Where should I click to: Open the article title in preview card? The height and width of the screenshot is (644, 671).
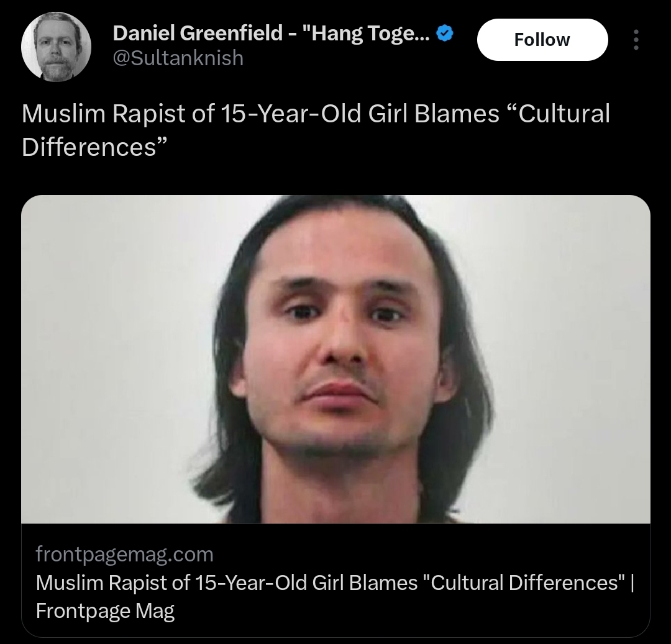335,597
